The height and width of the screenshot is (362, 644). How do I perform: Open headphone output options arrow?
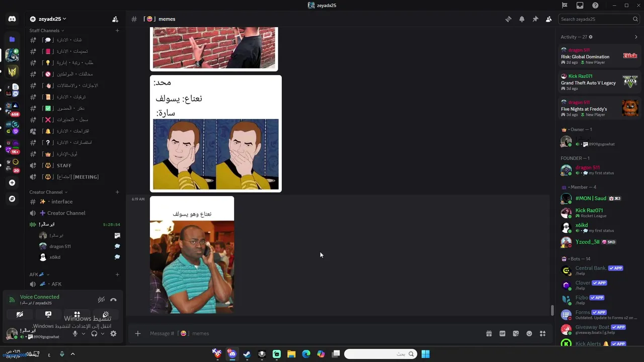(103, 333)
